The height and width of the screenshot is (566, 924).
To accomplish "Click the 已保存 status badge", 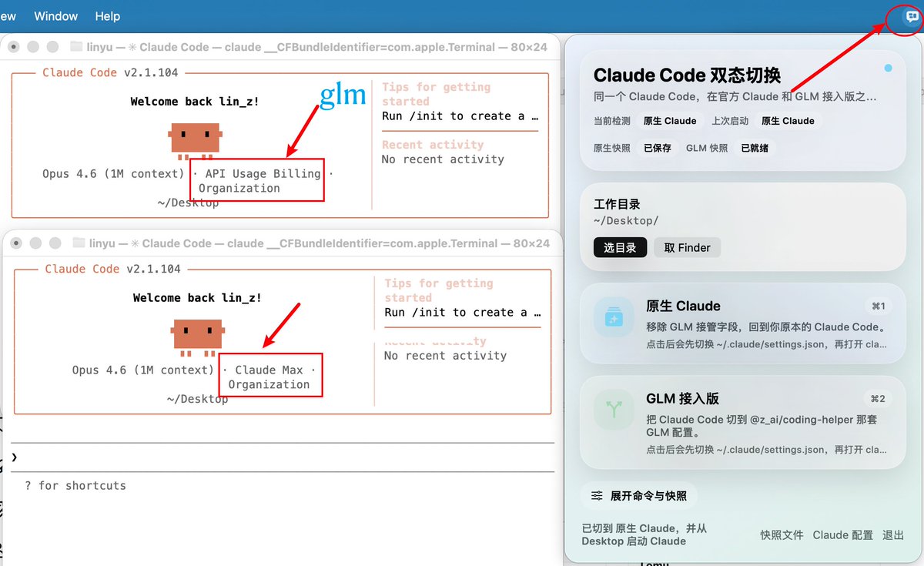I will [x=658, y=148].
